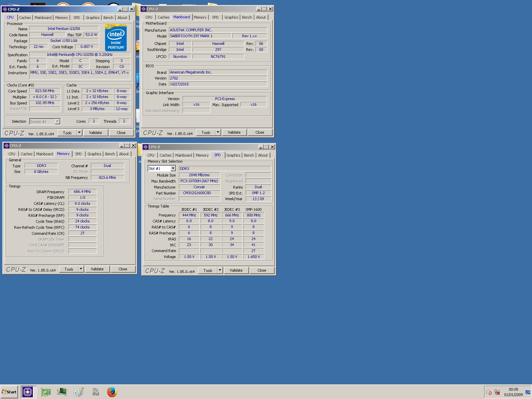
Task: Click the title bar icon of the Mainboard window
Action: point(144,9)
